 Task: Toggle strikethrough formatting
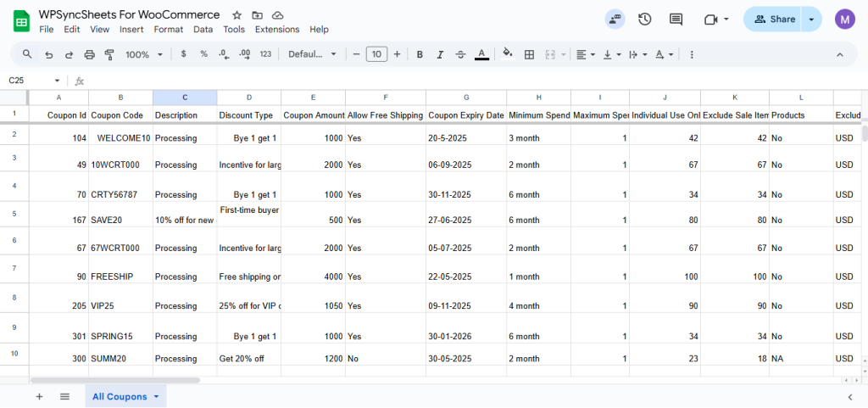[460, 54]
